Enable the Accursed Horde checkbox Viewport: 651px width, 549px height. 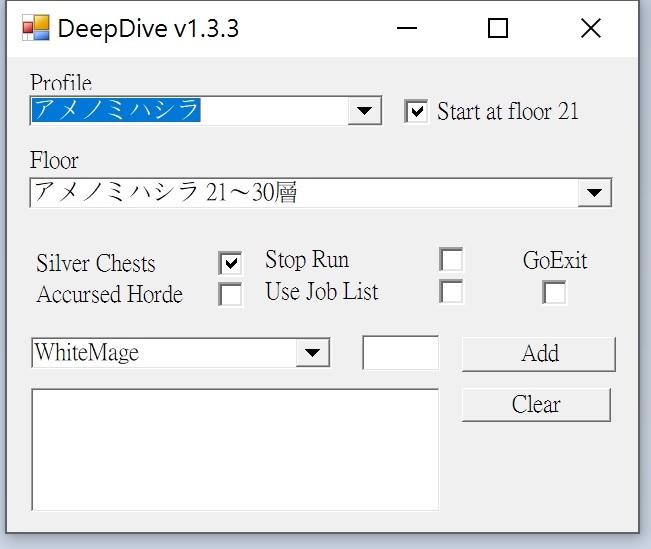pos(230,294)
